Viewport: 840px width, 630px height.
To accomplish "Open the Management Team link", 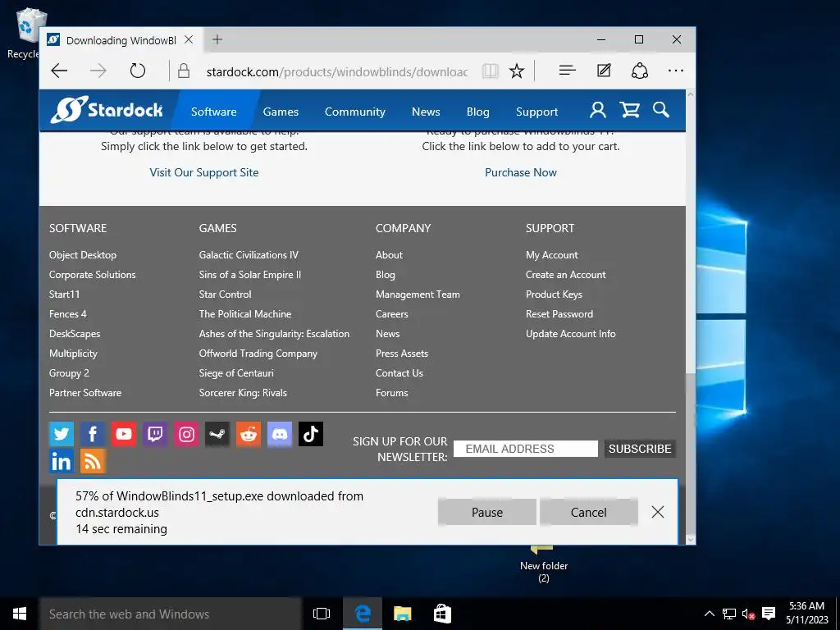I will [x=418, y=294].
